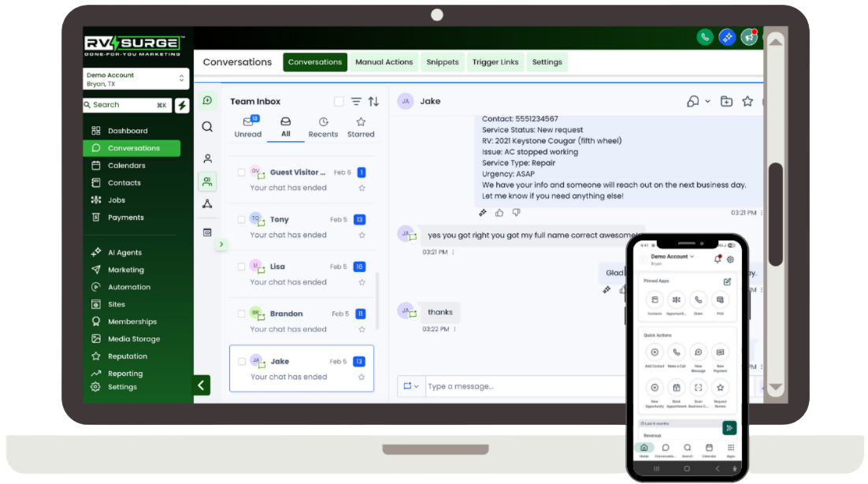Click the sidebar Search field
The width and height of the screenshot is (868, 484).
(128, 105)
